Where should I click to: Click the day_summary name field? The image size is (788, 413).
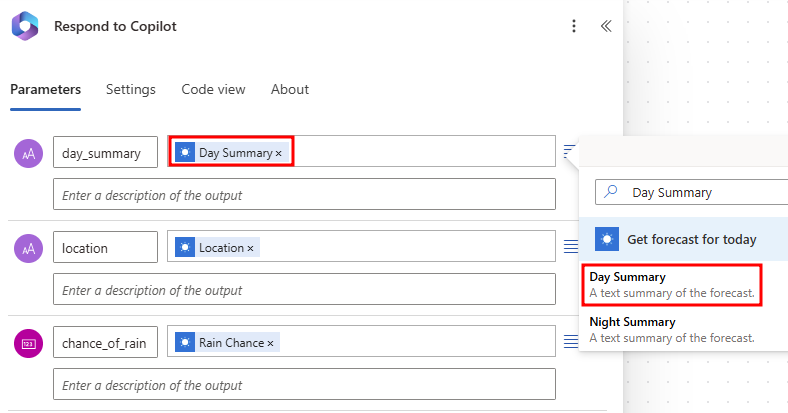tap(105, 152)
